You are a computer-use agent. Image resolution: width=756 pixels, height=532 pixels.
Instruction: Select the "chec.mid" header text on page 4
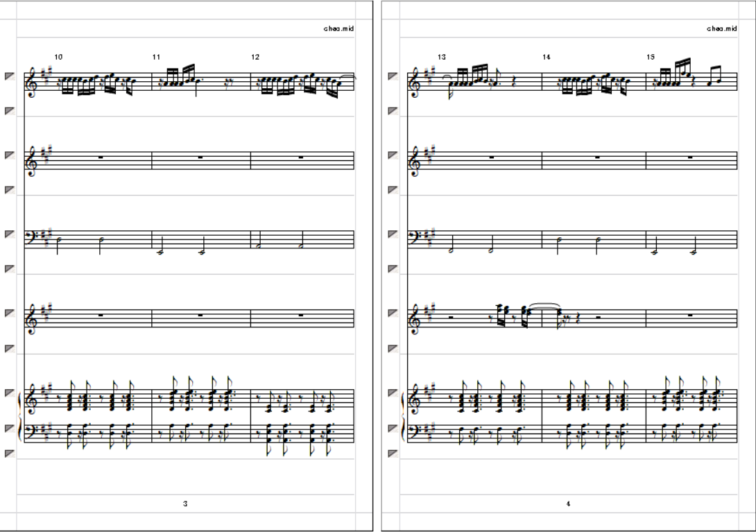pos(722,28)
